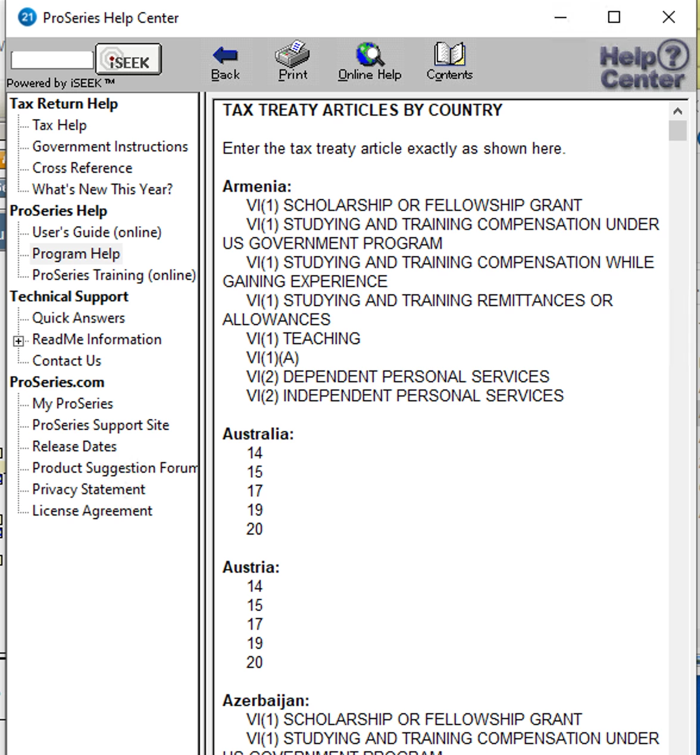Open the Contents book icon

449,54
